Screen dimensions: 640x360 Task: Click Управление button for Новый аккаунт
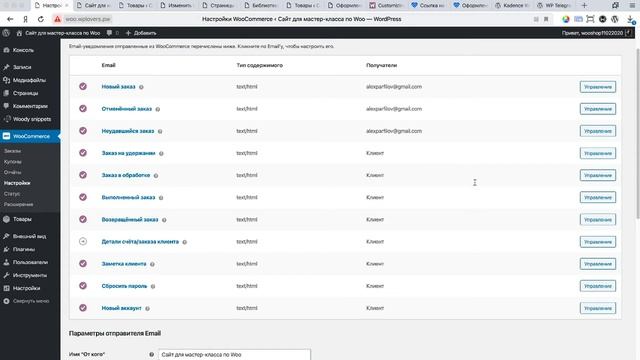click(598, 308)
